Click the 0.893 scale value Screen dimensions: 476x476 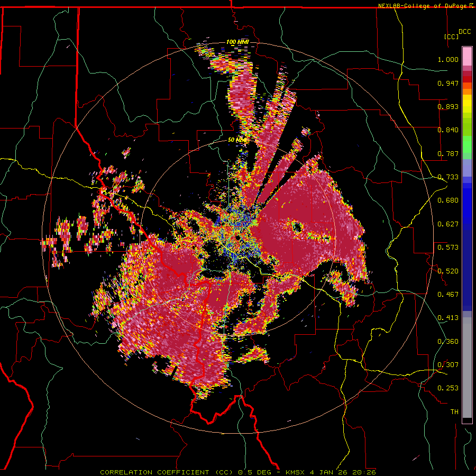[448, 106]
